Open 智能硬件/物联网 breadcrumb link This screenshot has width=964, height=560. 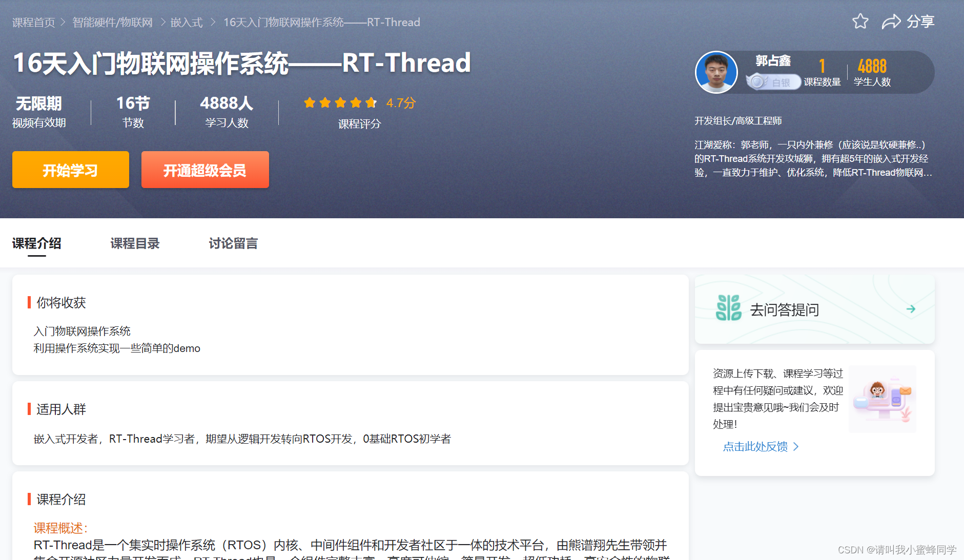click(x=113, y=23)
